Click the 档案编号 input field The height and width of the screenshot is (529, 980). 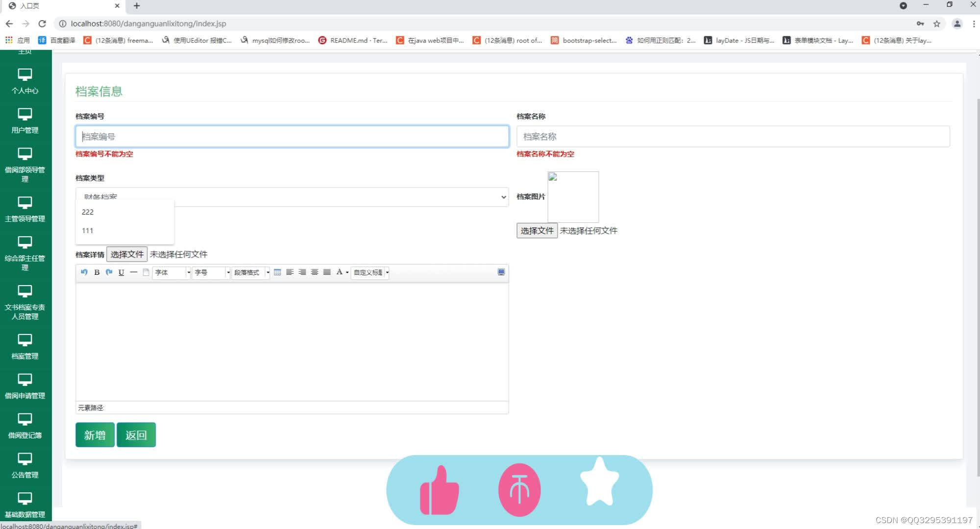292,136
